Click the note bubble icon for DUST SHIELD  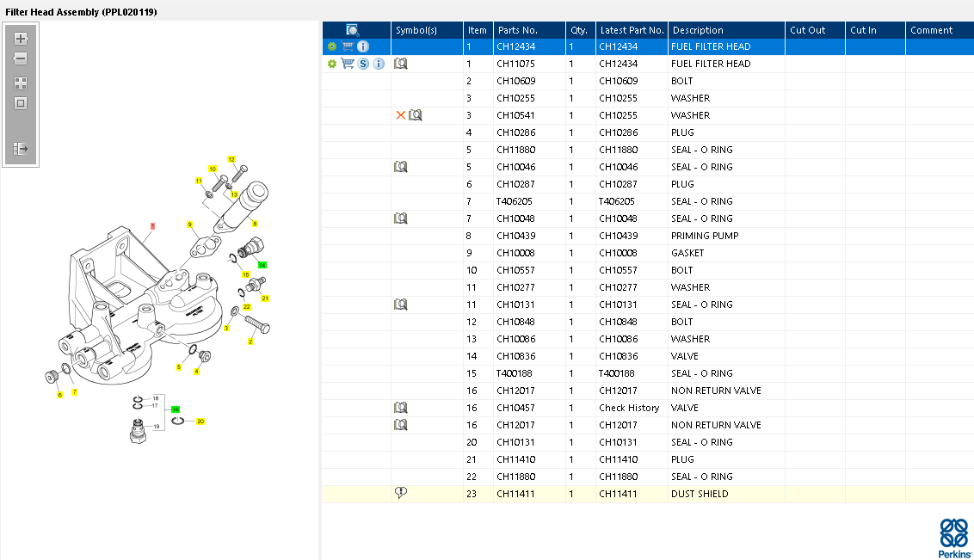tap(401, 492)
